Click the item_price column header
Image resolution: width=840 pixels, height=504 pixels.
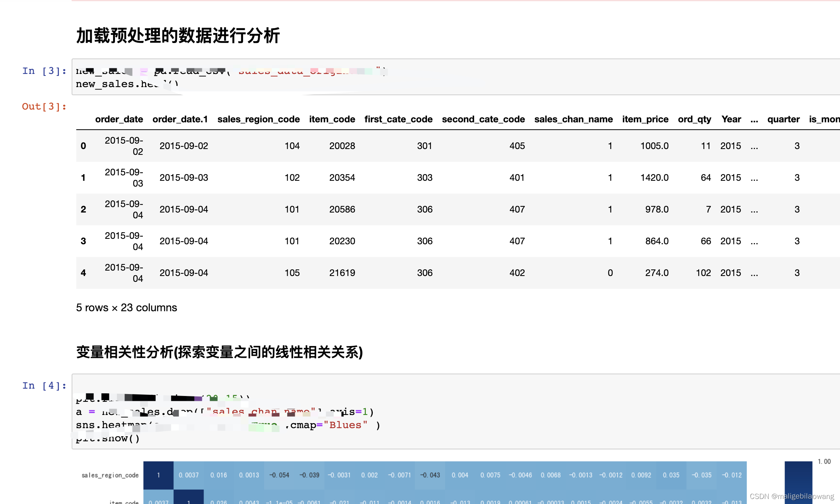click(x=645, y=119)
